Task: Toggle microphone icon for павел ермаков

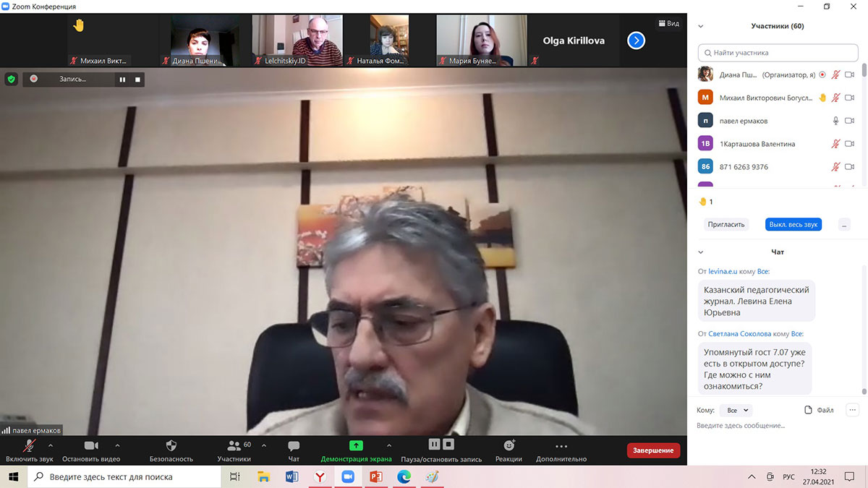Action: click(x=835, y=121)
